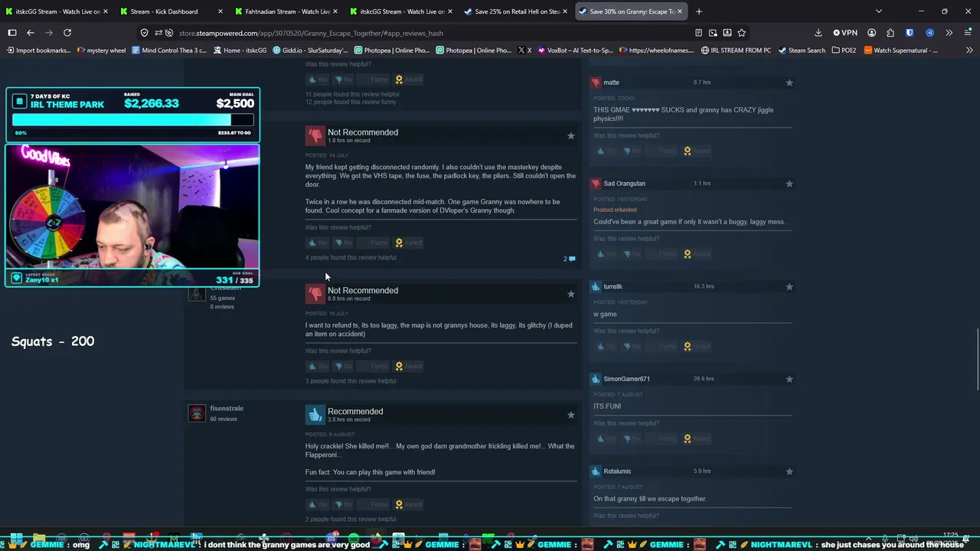Open a new browser tab
The width and height of the screenshot is (980, 551).
click(699, 11)
